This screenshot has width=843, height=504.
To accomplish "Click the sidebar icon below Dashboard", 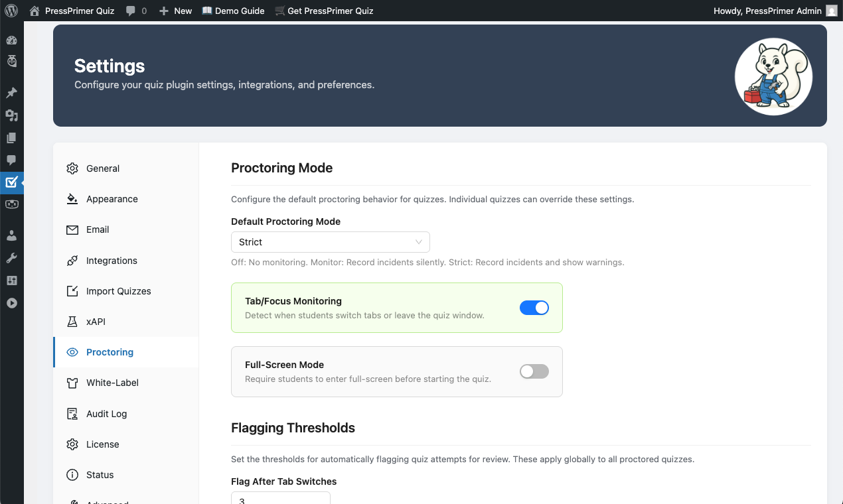I will tap(11, 61).
